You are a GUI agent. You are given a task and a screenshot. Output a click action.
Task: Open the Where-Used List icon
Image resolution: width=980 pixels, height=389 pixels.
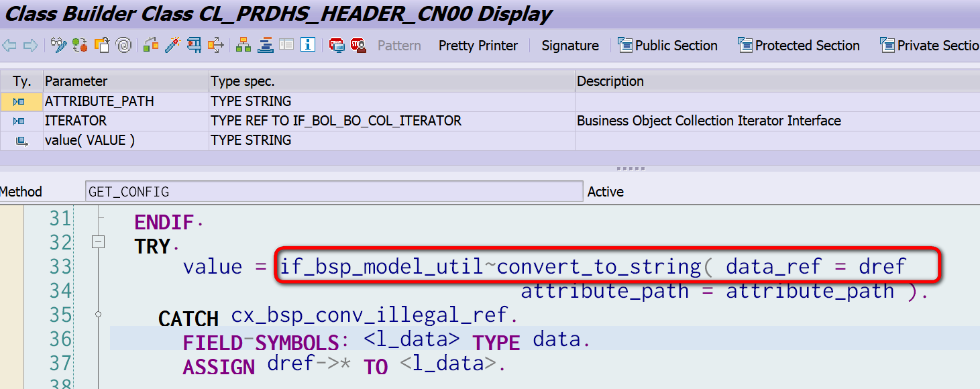[215, 46]
